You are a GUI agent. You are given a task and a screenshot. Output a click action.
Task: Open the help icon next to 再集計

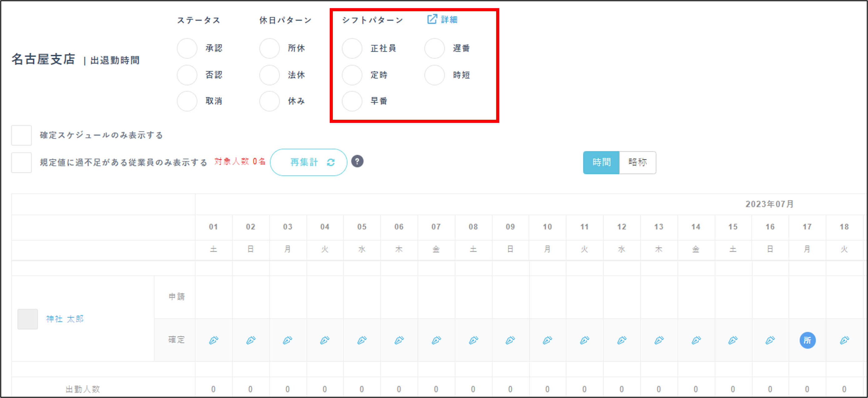click(358, 162)
